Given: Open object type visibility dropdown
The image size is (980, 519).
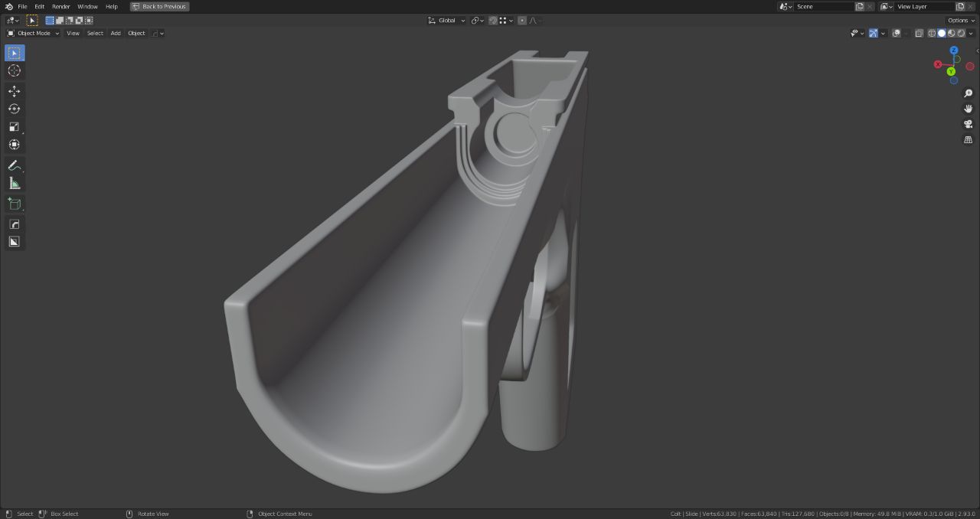Looking at the screenshot, I should tap(857, 33).
